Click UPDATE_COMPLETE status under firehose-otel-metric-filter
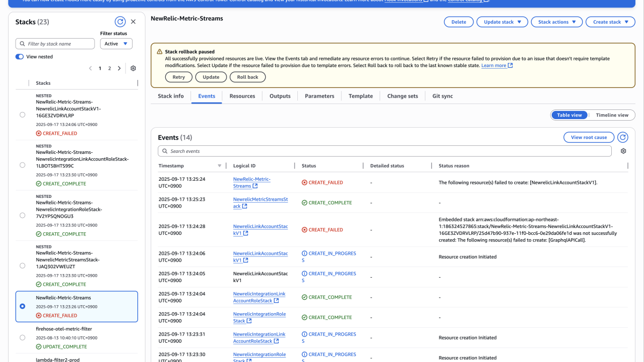Viewport: 644px width, 362px height. click(x=61, y=346)
